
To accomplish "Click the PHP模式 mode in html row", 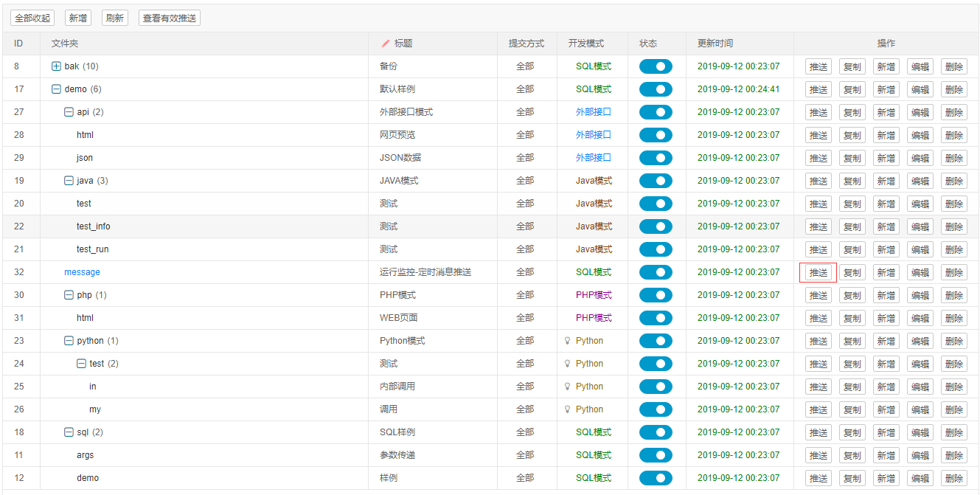I will click(594, 318).
